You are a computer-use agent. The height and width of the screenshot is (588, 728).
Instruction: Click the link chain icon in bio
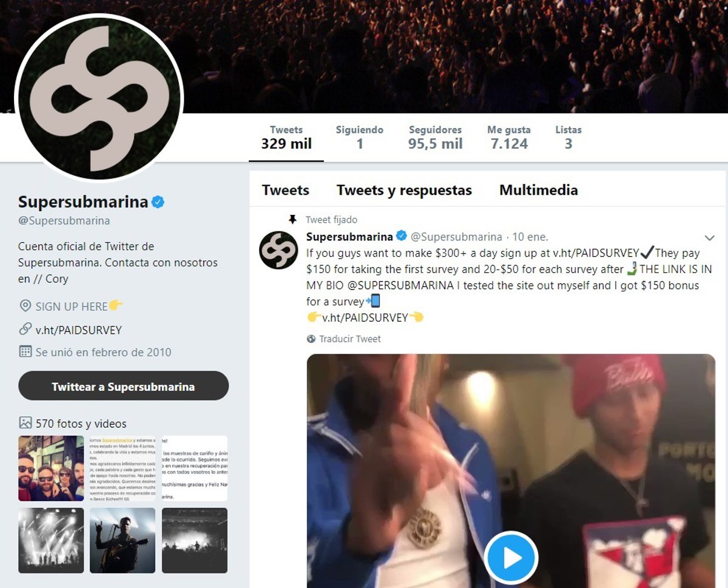pyautogui.click(x=25, y=329)
